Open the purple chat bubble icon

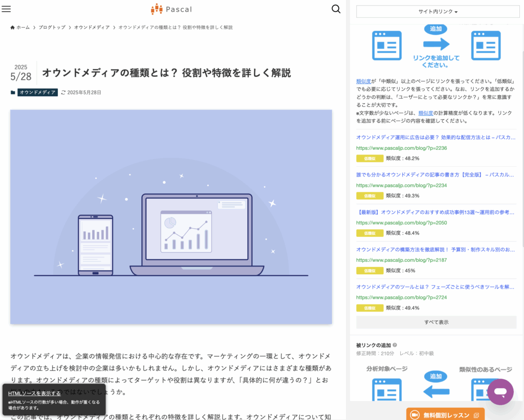(x=500, y=391)
